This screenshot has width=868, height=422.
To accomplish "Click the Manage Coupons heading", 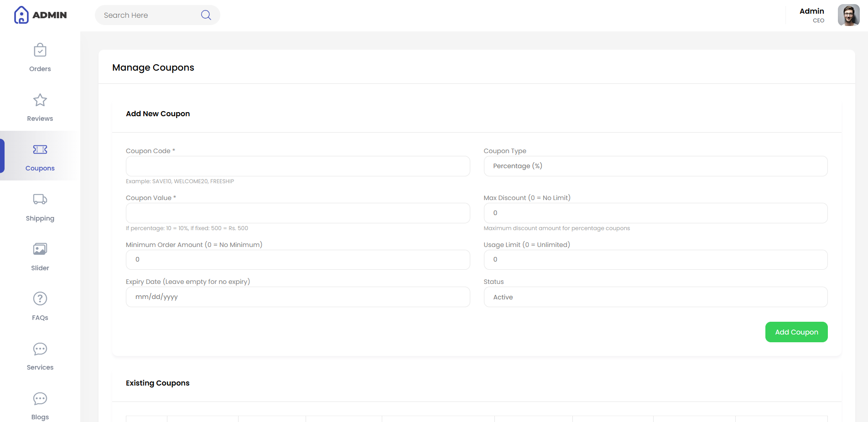I will 153,67.
